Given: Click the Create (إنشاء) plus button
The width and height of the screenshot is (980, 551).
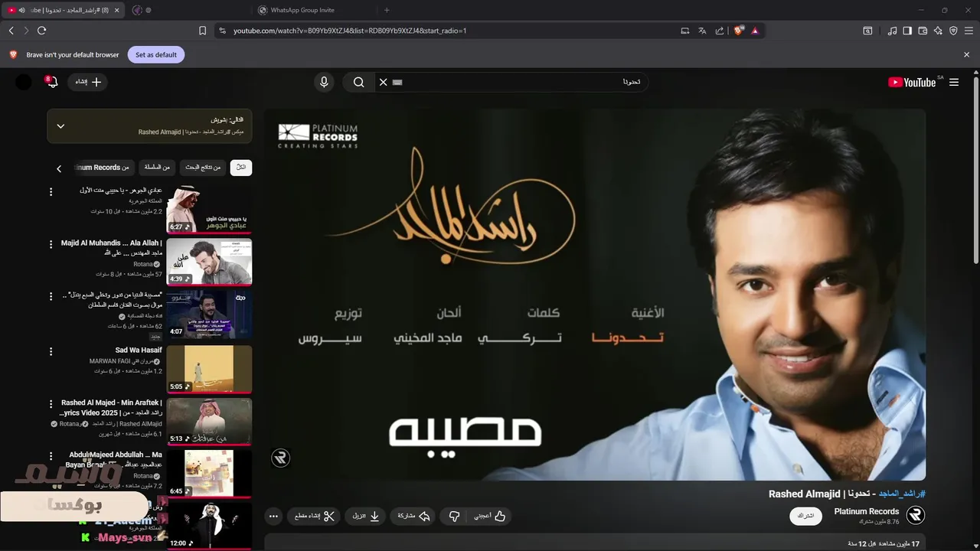Looking at the screenshot, I should pyautogui.click(x=87, y=82).
